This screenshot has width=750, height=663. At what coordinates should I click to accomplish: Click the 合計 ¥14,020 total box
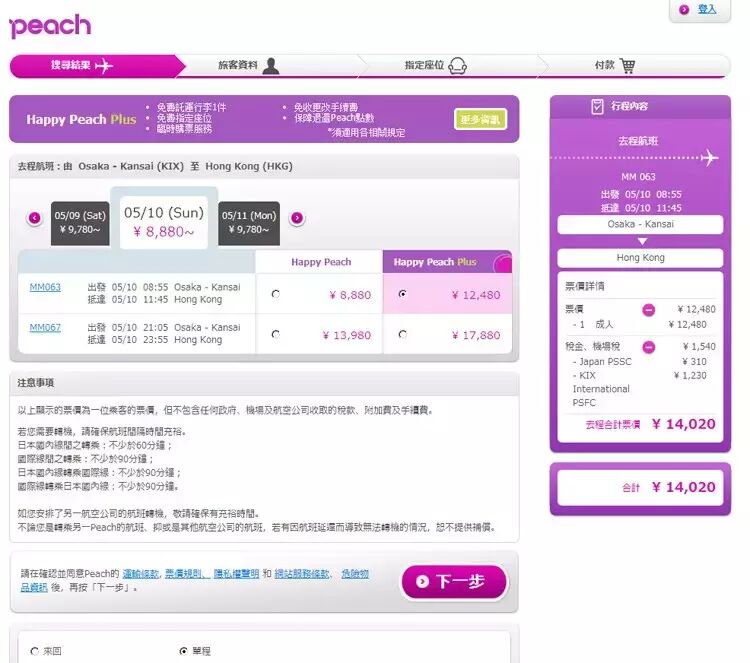pos(640,487)
